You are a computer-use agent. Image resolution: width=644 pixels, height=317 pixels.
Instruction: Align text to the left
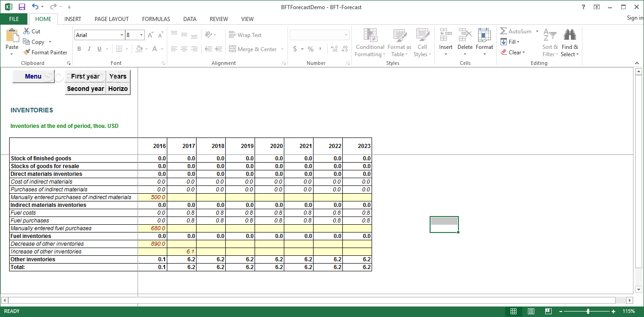click(174, 49)
